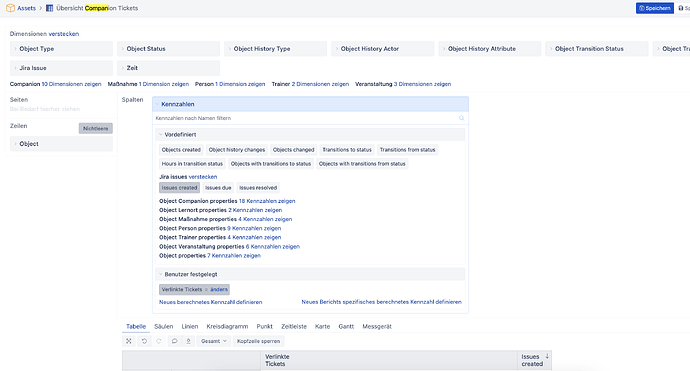Viewport: 690px width, 371px height.
Task: Enable Objects with transitions from status
Action: (x=362, y=164)
